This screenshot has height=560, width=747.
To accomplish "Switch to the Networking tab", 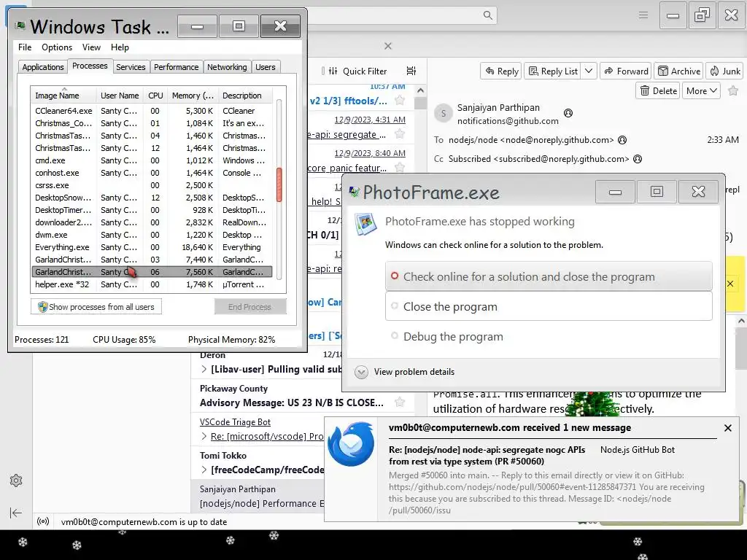I will click(227, 67).
